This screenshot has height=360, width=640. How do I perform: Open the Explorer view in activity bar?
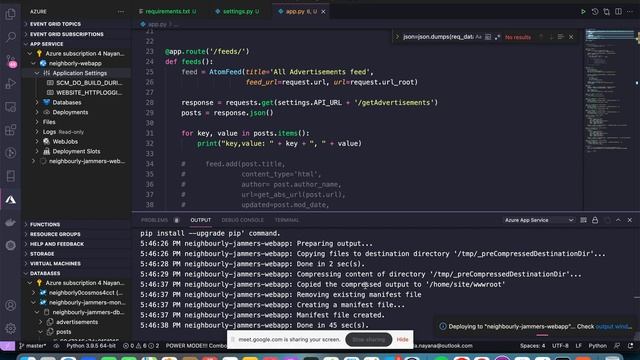pyautogui.click(x=11, y=14)
